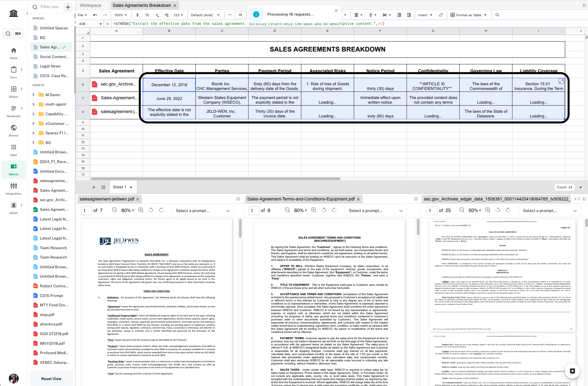Image resolution: width=588 pixels, height=386 pixels.
Task: Open the all sheets list icon
Action: click(x=103, y=187)
